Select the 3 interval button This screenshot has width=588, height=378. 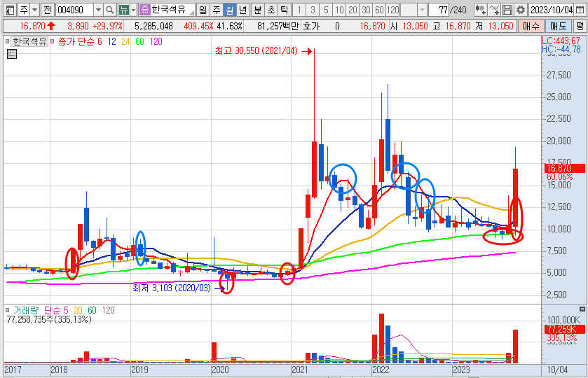[x=313, y=10]
